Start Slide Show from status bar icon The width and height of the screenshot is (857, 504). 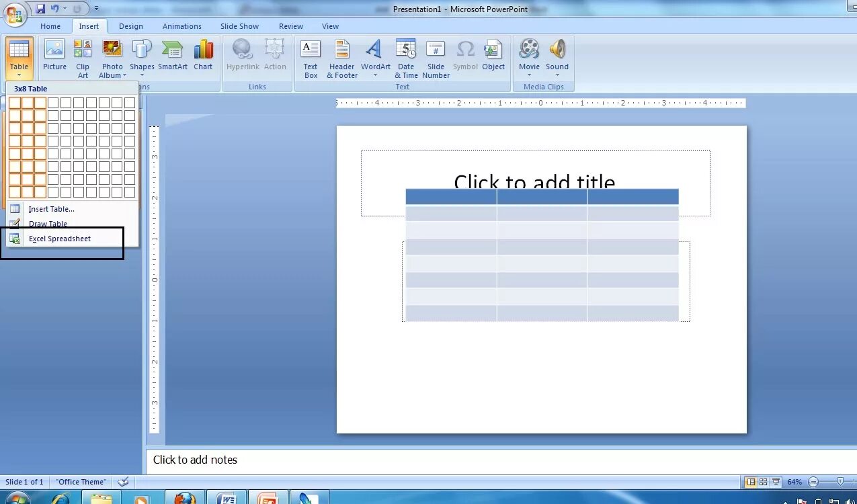(776, 482)
